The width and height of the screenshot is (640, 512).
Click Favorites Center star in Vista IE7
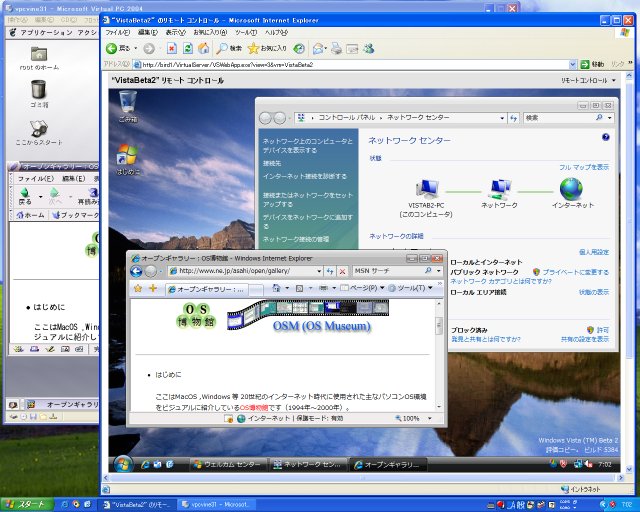(138, 288)
